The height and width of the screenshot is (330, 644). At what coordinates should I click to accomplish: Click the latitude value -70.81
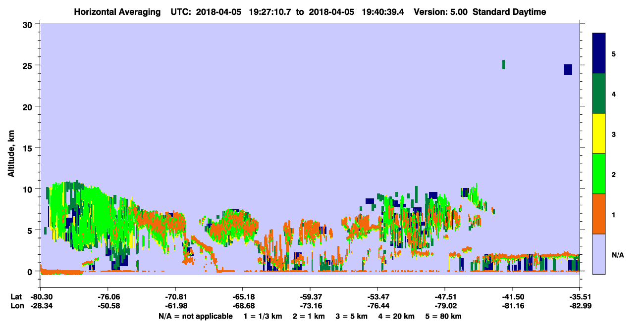pyautogui.click(x=175, y=297)
